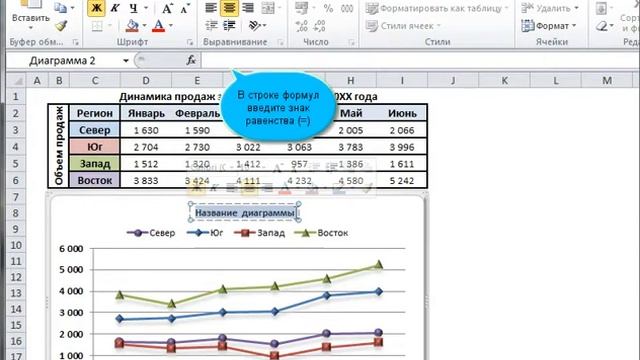Click Удалить cells button
Viewport: 640px width, 360px height.
(x=550, y=8)
